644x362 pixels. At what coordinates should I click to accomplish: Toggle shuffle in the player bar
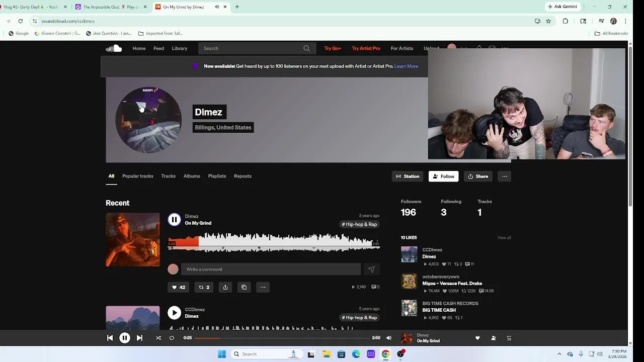coord(158,338)
